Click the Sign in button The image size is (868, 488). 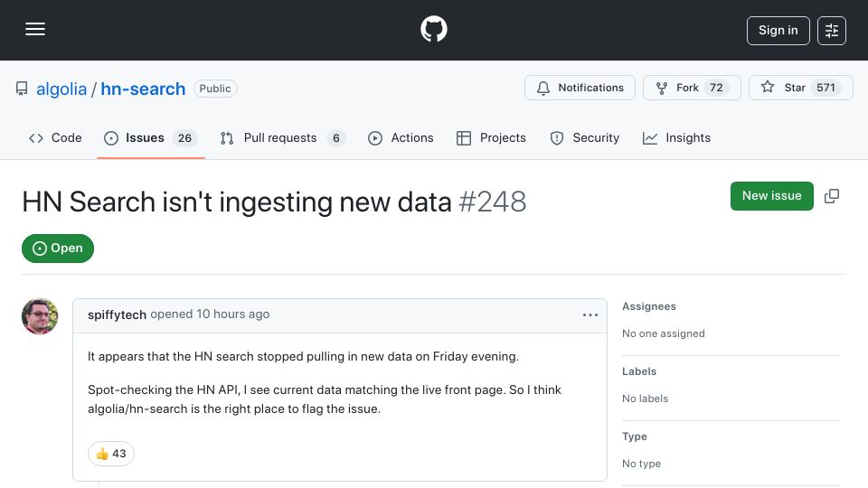778,31
